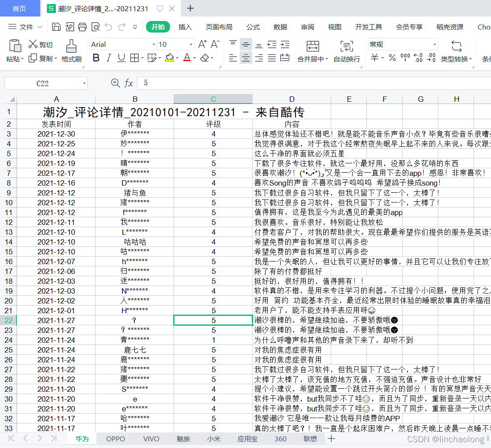Apply yellow fill color bucket
Image resolution: width=491 pixels, height=448 pixels.
tap(170, 58)
